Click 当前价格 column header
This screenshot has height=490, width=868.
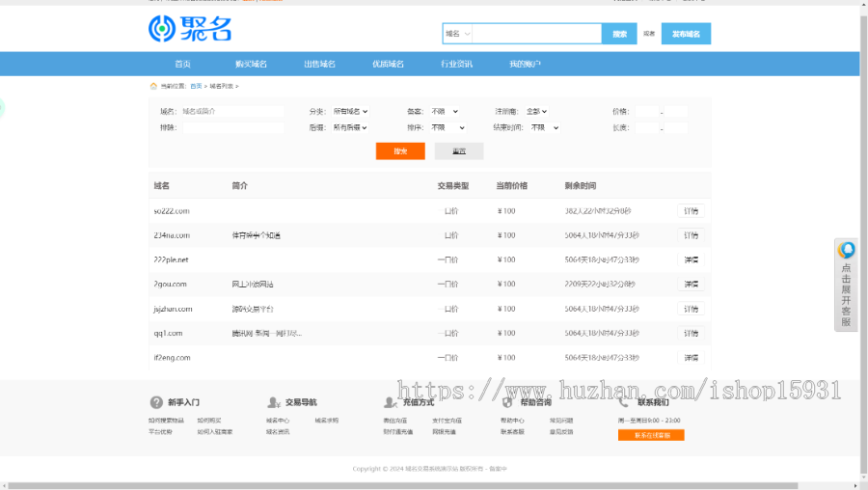(511, 186)
